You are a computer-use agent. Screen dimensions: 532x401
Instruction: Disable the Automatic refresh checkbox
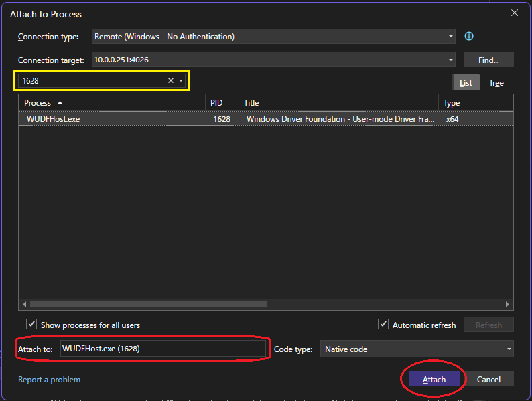click(383, 325)
